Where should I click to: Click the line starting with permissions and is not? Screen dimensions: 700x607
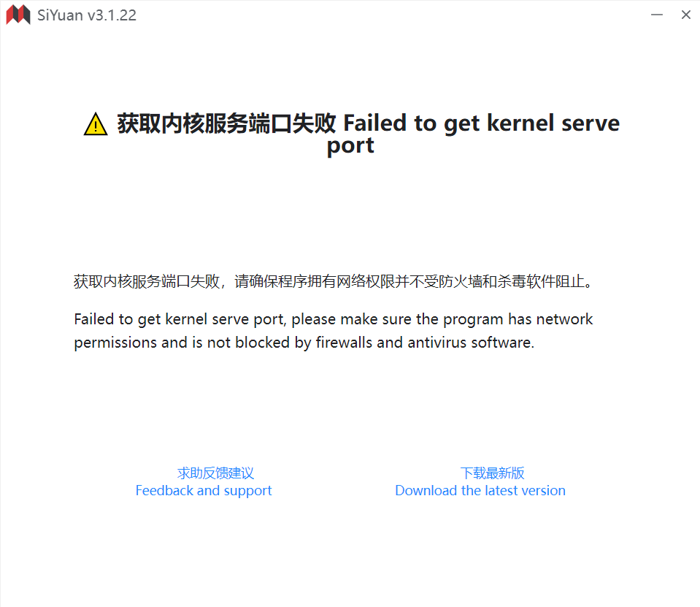click(x=304, y=343)
